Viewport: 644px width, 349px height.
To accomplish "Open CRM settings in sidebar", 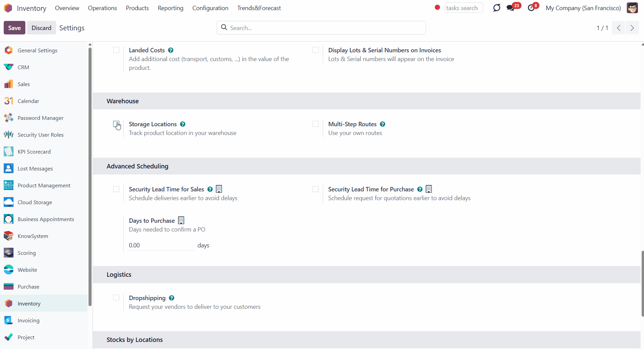I will 44,67.
